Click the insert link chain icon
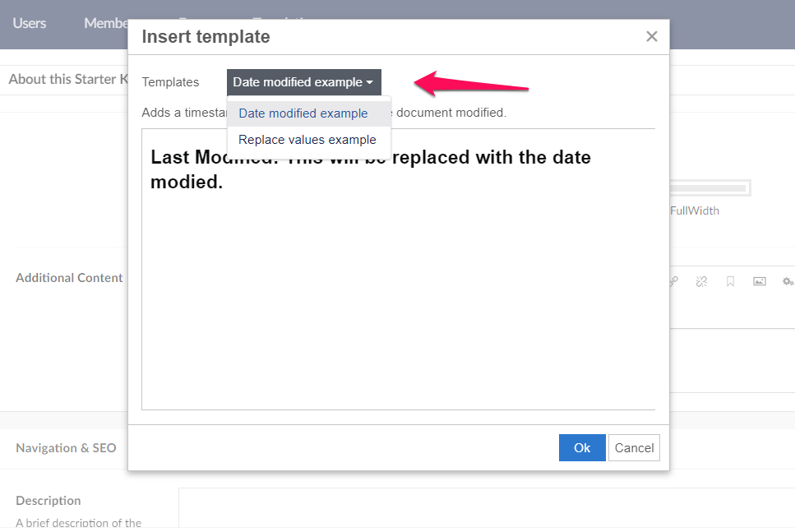The image size is (795, 532). click(x=674, y=281)
